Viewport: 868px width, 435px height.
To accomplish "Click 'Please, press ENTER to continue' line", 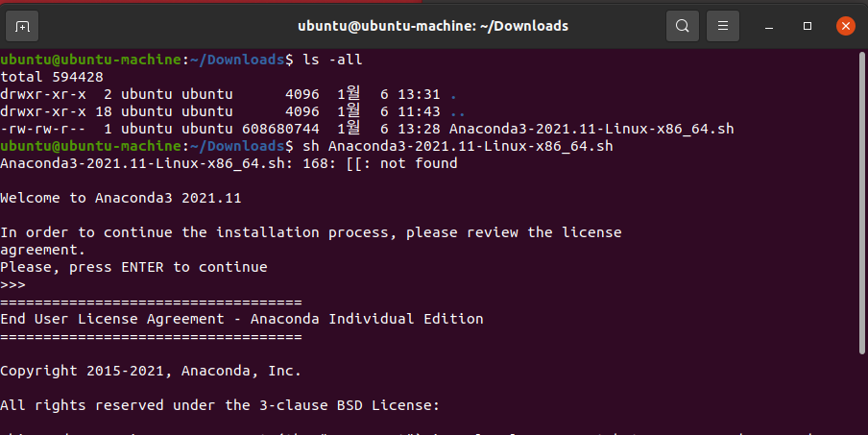I will coord(133,267).
